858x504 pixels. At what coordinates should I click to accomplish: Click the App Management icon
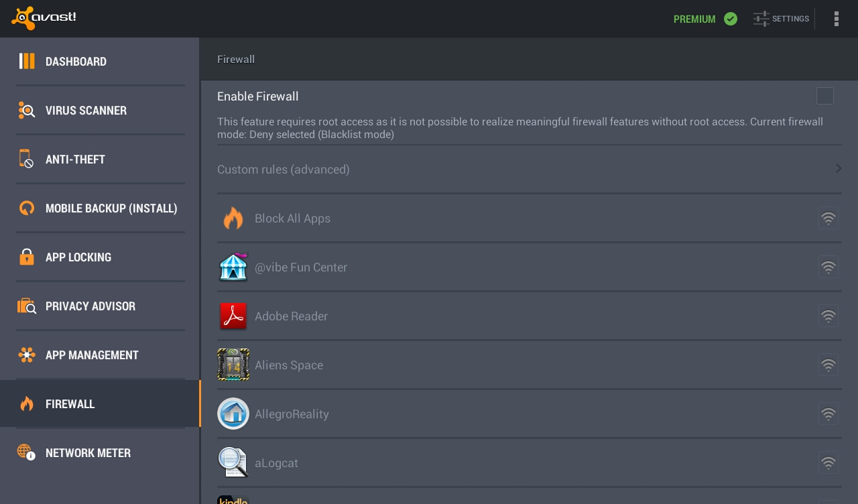click(x=27, y=355)
